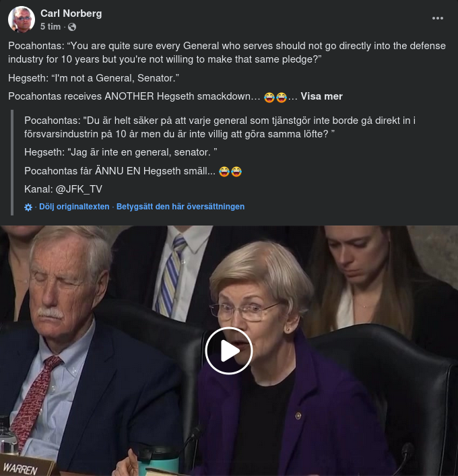Screen dimensions: 458x476
Task: Click the laughing emojis after "Hegseth smäll"
Action: coord(230,172)
